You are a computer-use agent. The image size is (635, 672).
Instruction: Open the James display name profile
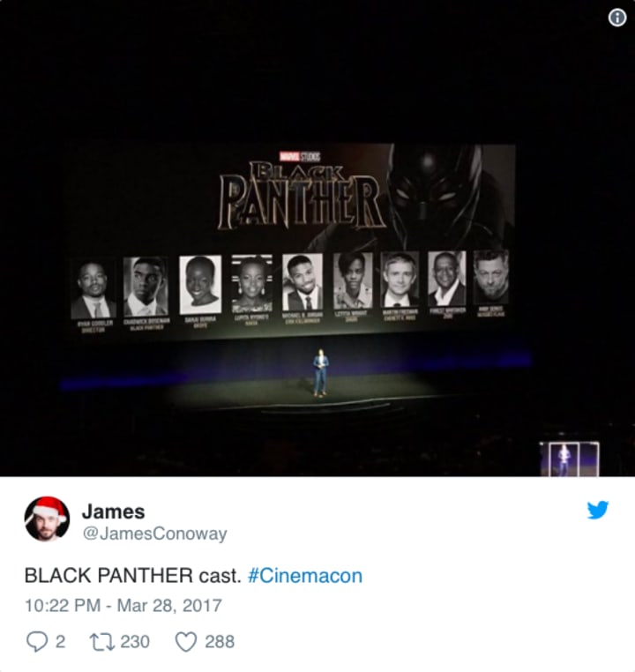coord(113,511)
